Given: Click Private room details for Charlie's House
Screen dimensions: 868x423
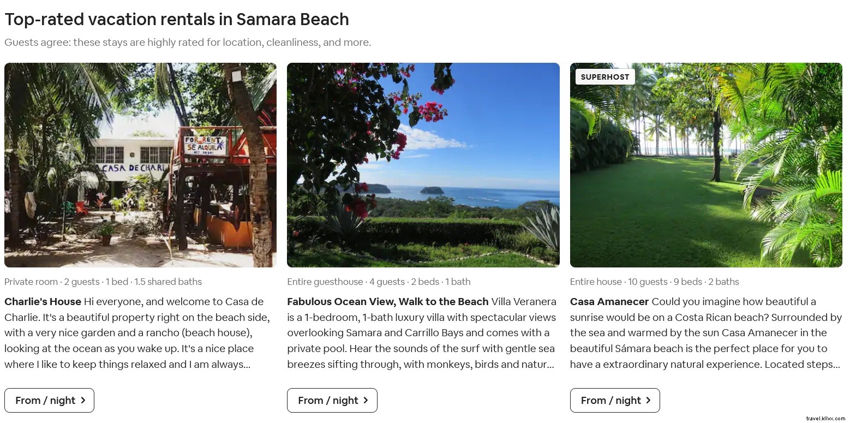Looking at the screenshot, I should 103,282.
